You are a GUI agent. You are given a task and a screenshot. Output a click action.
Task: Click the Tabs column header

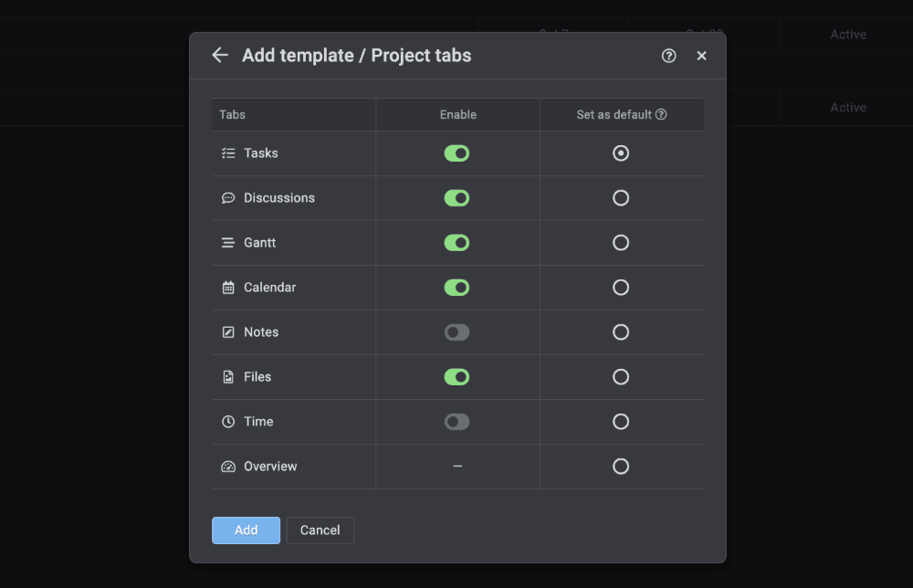point(232,115)
